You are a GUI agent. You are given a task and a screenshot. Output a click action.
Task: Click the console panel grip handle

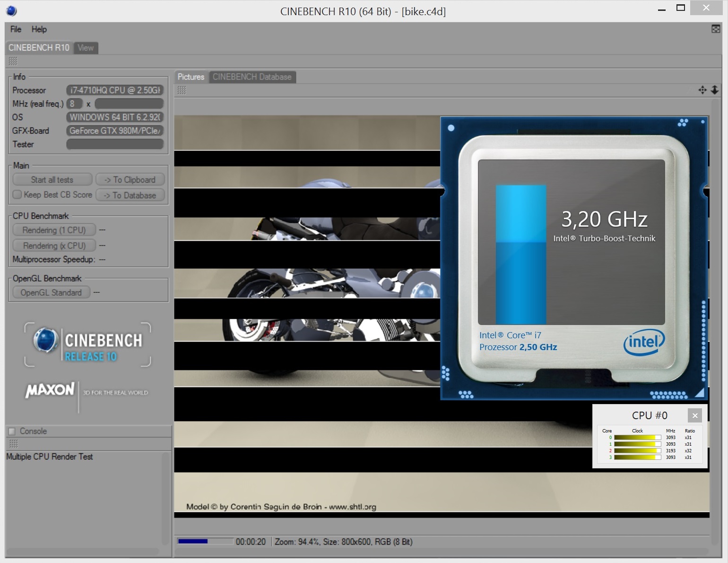13,444
